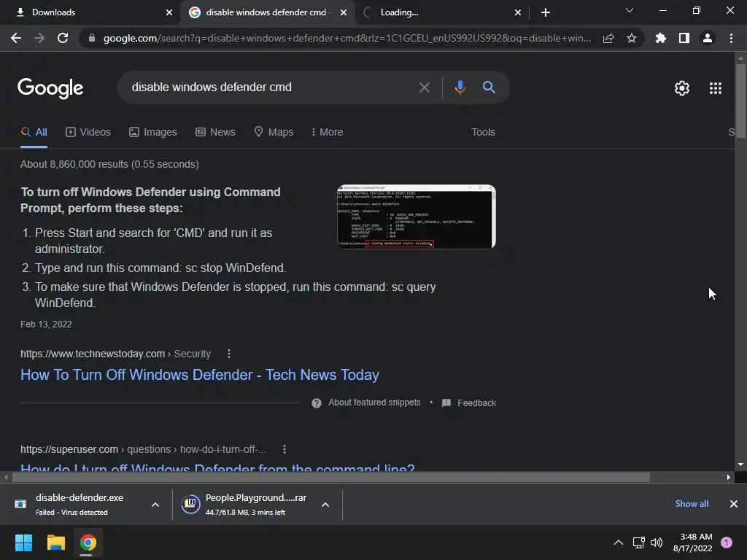
Task: Reload the current page
Action: point(63,38)
